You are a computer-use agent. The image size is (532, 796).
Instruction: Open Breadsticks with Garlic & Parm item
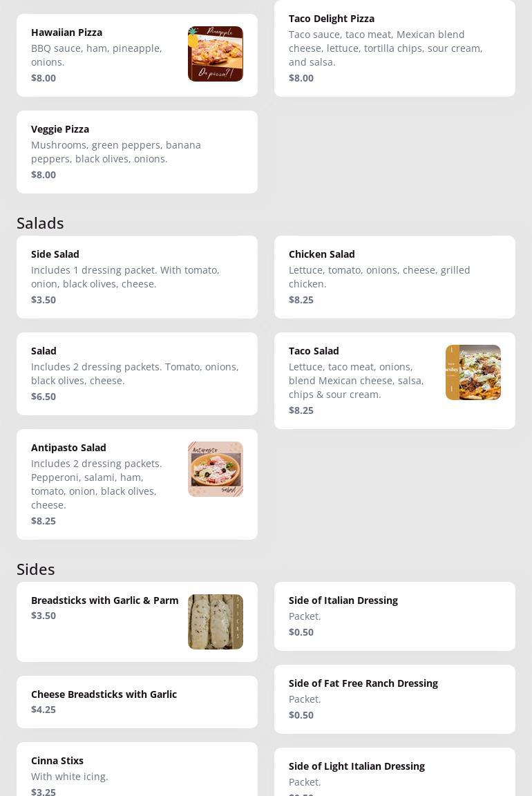click(x=137, y=622)
